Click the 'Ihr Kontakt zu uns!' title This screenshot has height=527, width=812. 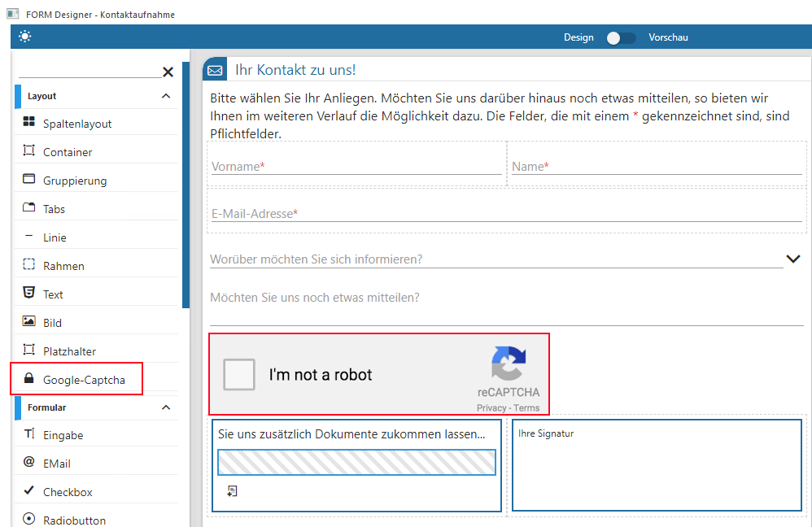(295, 70)
